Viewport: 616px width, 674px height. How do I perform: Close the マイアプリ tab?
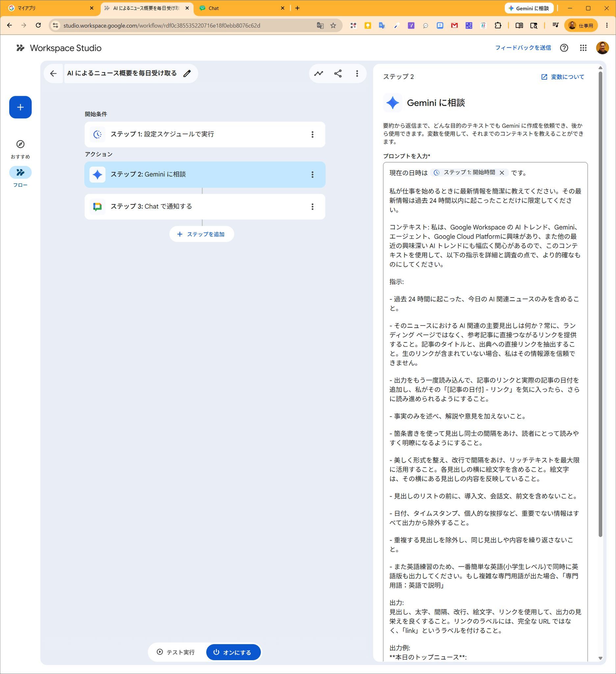(x=91, y=8)
